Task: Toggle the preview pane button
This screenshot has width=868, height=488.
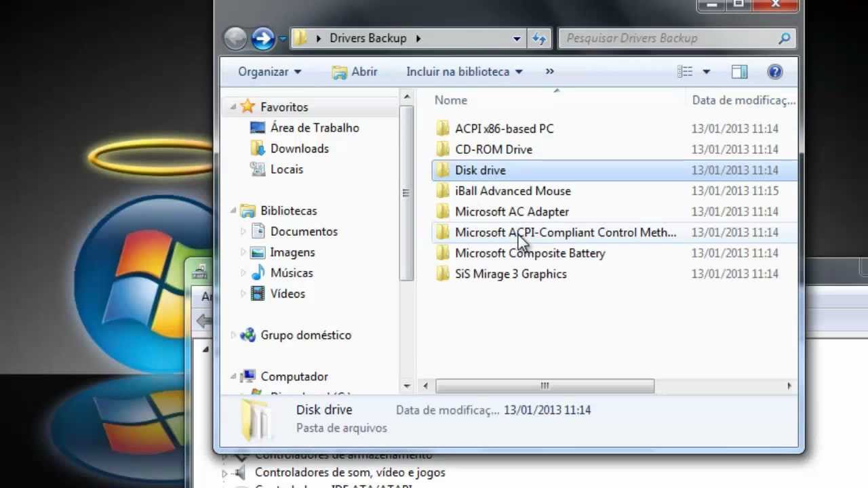Action: point(739,72)
